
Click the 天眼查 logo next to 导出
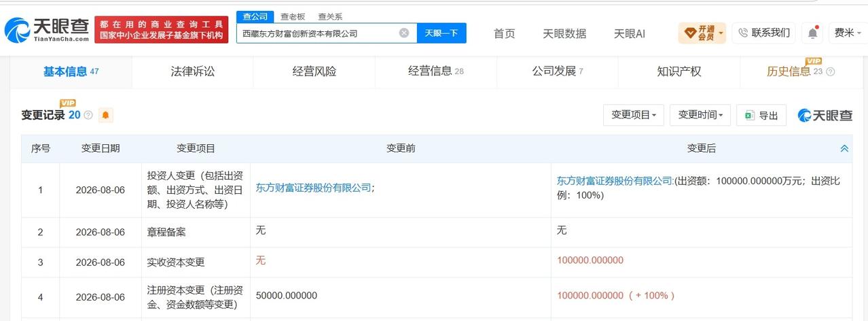pos(825,115)
